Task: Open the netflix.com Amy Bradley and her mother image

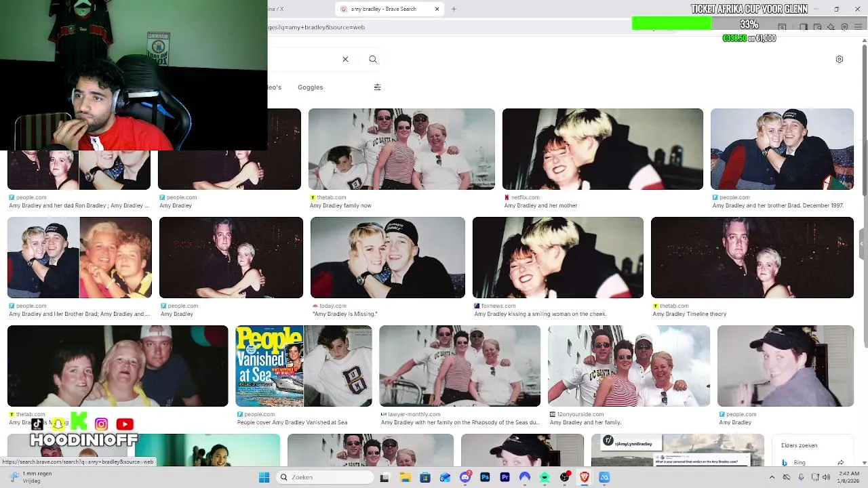Action: click(603, 149)
